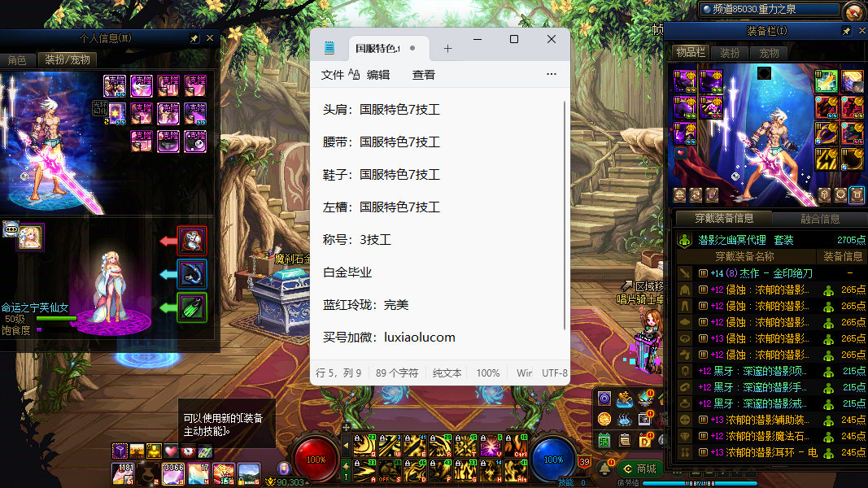Click the pet portrait thumbnail

[x=31, y=237]
